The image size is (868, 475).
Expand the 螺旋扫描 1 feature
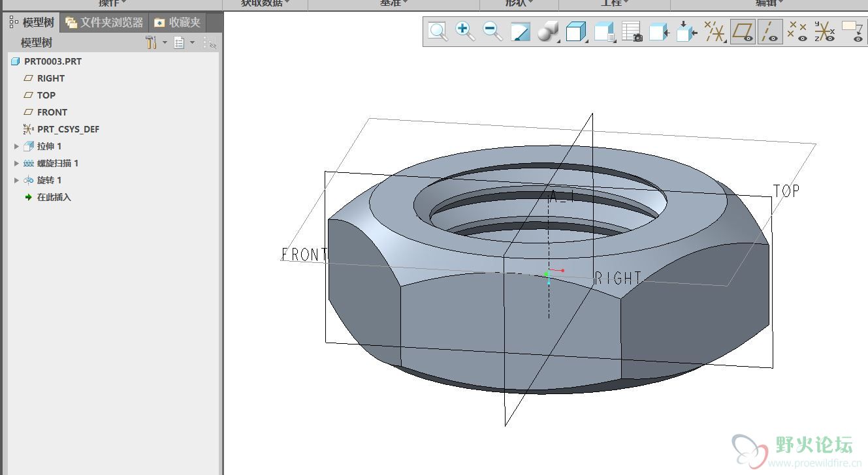pyautogui.click(x=17, y=163)
